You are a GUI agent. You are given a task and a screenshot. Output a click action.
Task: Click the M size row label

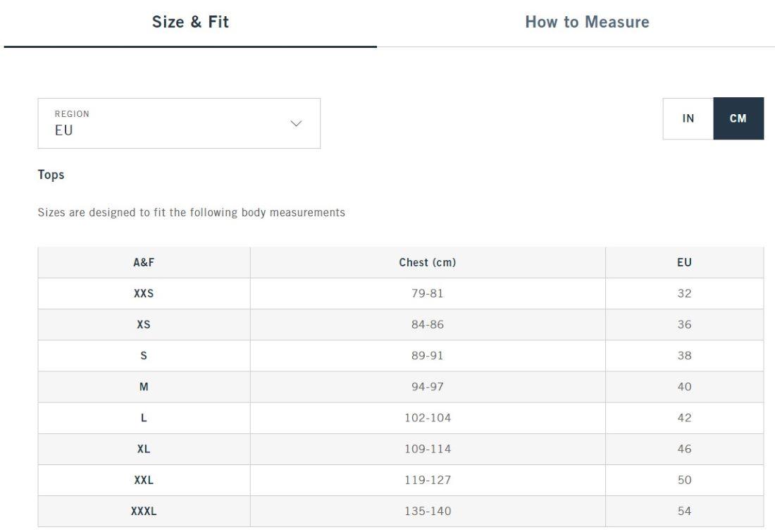pyautogui.click(x=144, y=387)
